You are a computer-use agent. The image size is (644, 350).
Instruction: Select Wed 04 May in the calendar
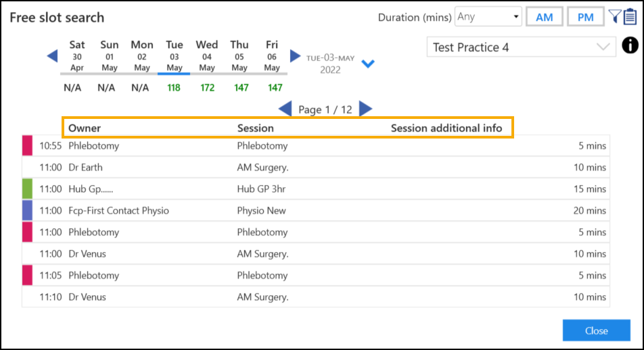(x=207, y=56)
